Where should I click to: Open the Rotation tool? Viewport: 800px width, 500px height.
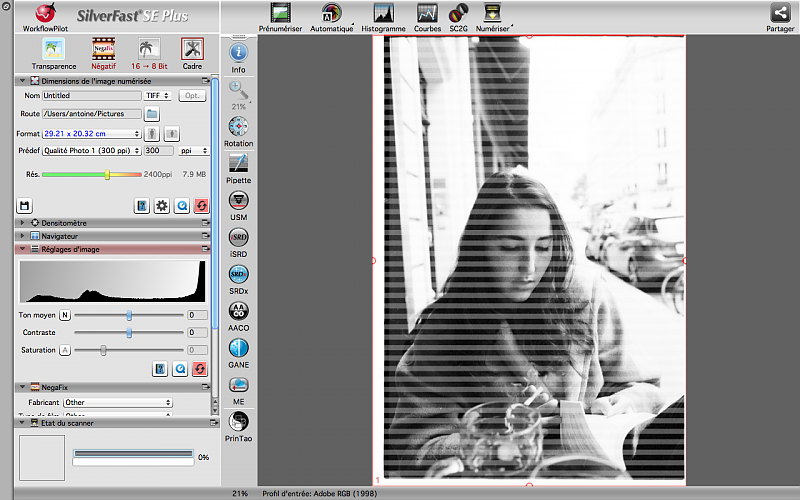238,128
